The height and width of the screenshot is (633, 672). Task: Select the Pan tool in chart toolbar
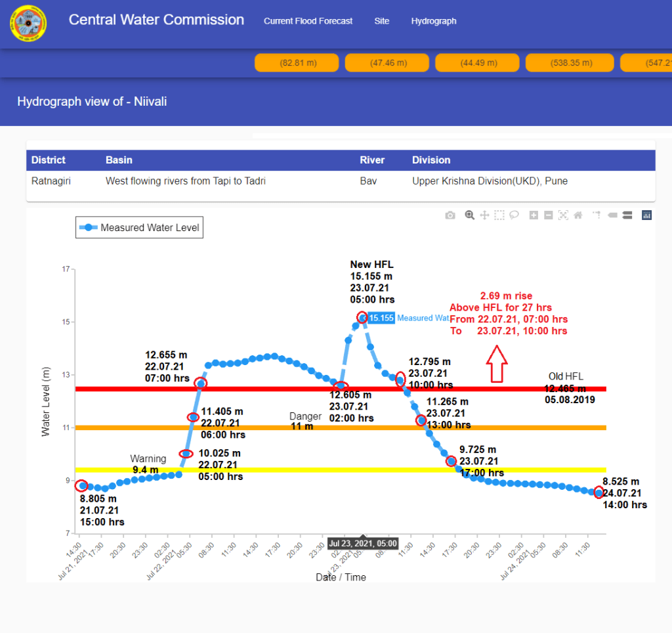click(484, 215)
